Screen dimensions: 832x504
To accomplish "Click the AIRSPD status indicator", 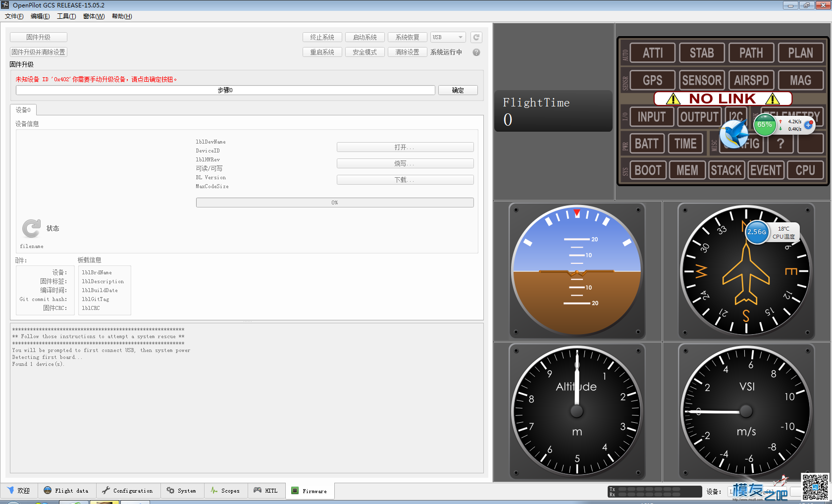I will click(x=751, y=80).
